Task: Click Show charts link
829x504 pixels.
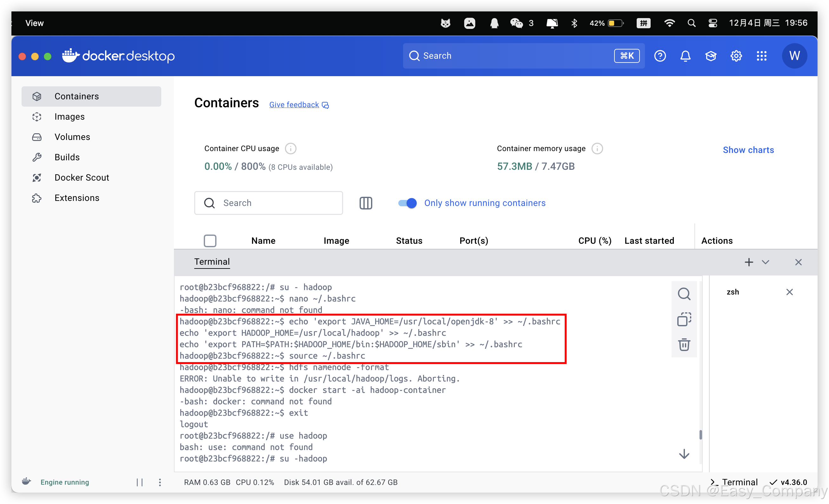Action: [x=748, y=150]
